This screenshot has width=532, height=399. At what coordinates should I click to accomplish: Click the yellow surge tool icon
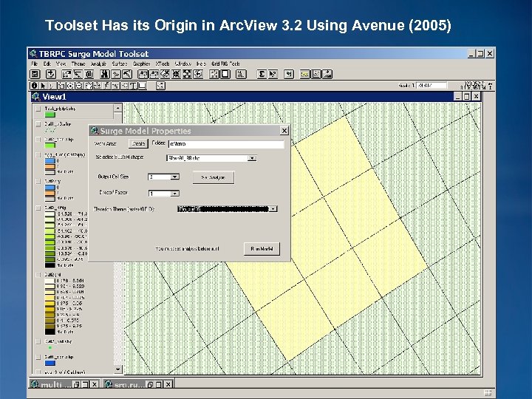pos(305,74)
